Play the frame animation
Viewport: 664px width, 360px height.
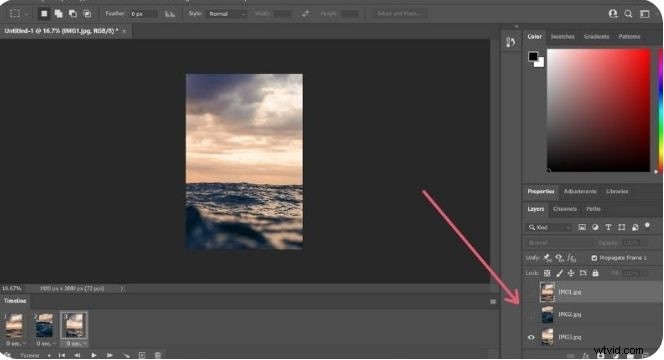(x=94, y=355)
